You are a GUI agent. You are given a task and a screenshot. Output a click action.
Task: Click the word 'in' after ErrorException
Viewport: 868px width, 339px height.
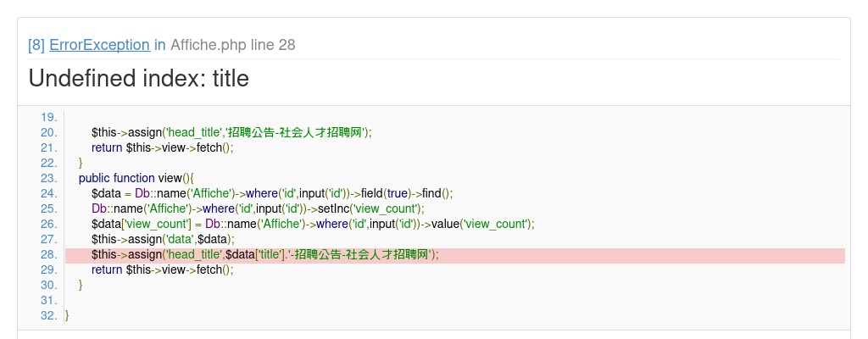coord(159,45)
